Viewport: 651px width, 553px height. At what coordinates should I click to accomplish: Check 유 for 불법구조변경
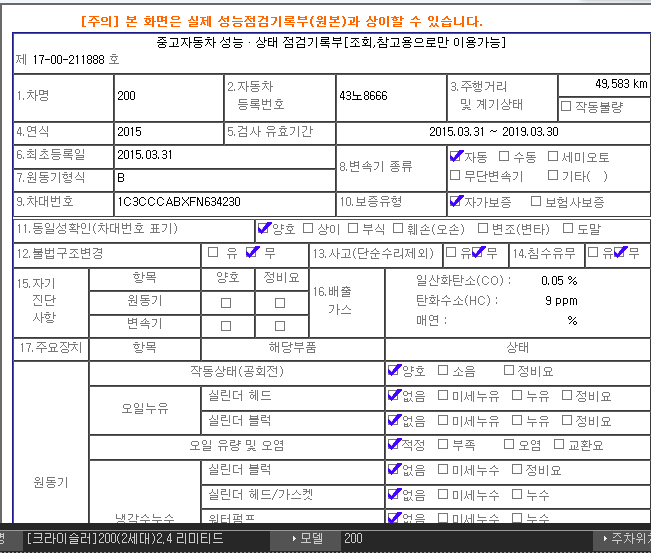pyautogui.click(x=212, y=253)
